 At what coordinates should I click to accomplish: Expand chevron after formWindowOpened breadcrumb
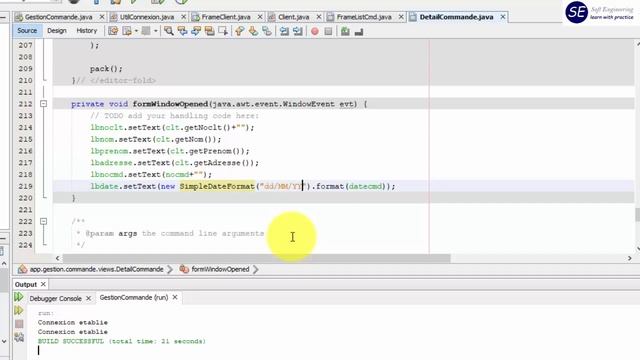256,269
